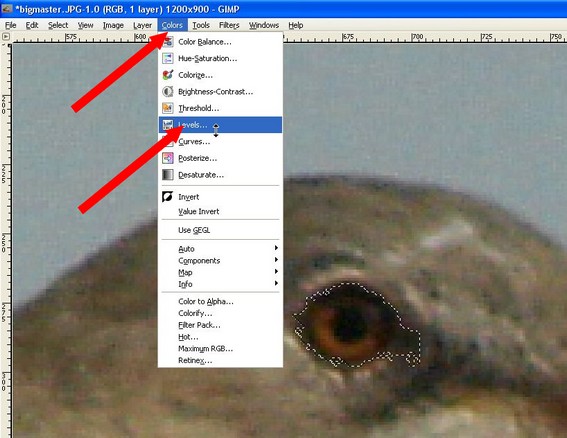Open the File menu

[x=10, y=25]
